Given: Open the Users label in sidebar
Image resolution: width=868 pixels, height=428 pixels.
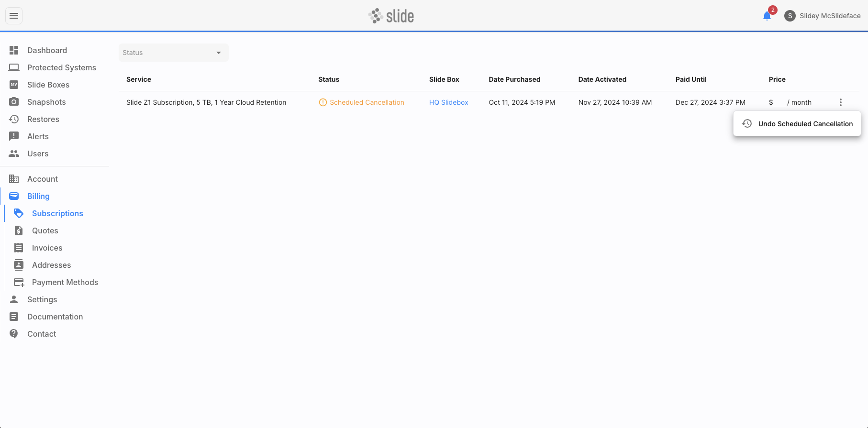Looking at the screenshot, I should point(38,154).
